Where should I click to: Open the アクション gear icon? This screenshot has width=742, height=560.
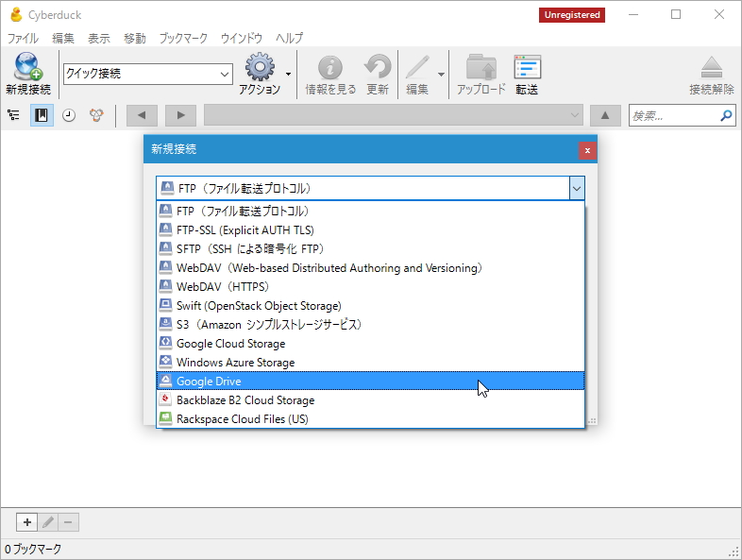pos(260,67)
